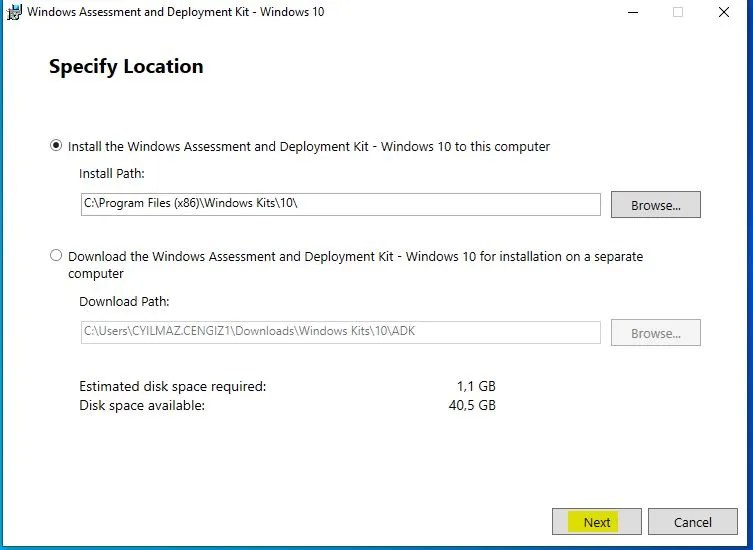This screenshot has width=753, height=550.
Task: Minimize the ADK setup window
Action: click(633, 12)
